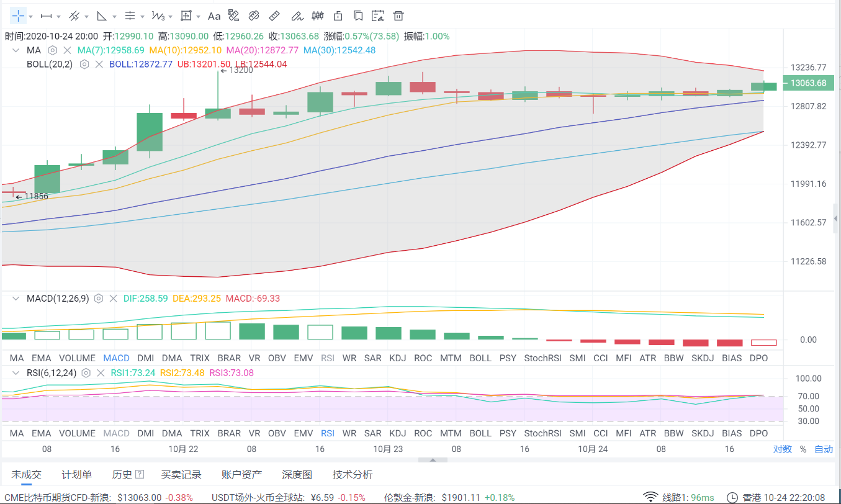Open MACD(12,26,9) settings hexagon icon

(98, 299)
